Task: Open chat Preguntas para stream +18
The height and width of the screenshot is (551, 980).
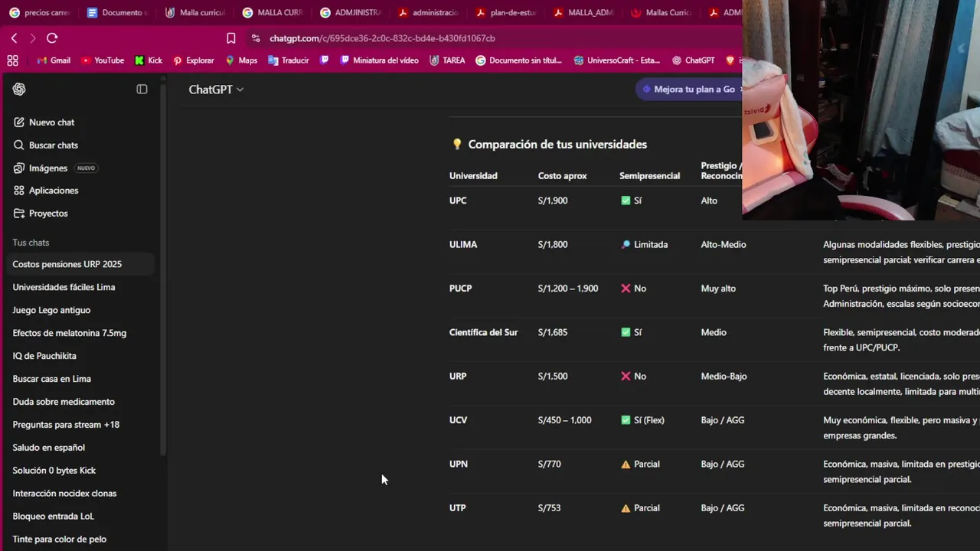Action: tap(80, 425)
